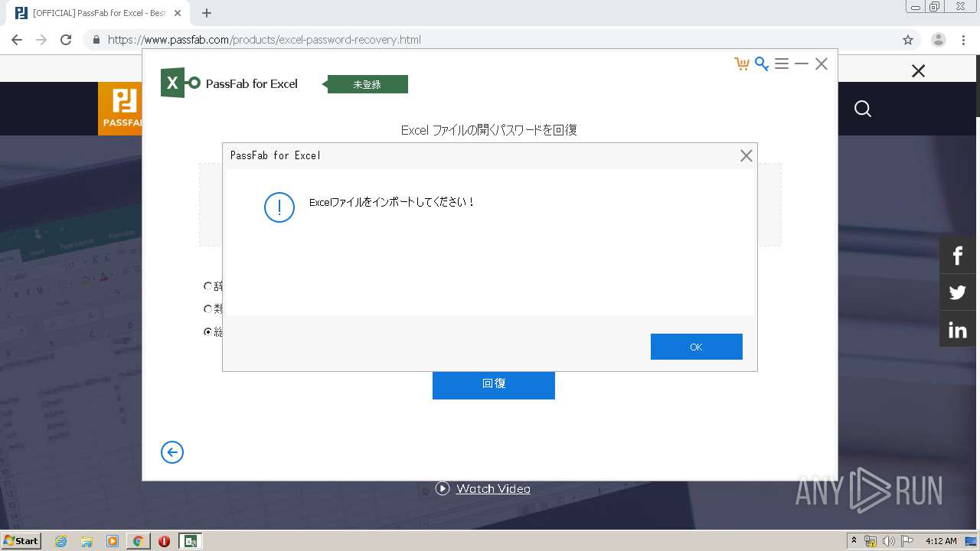Click the taskbar clock 4:12 AM
This screenshot has height=551, width=980.
[x=941, y=541]
